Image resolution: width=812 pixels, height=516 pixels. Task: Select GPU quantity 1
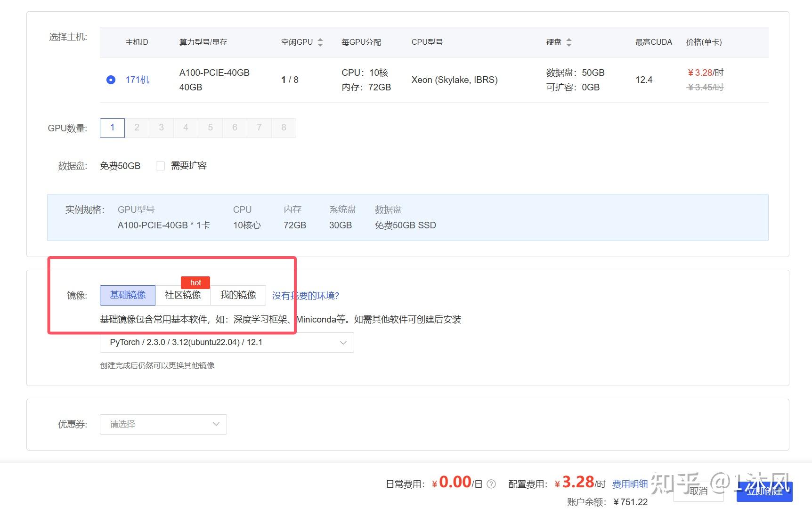point(112,128)
